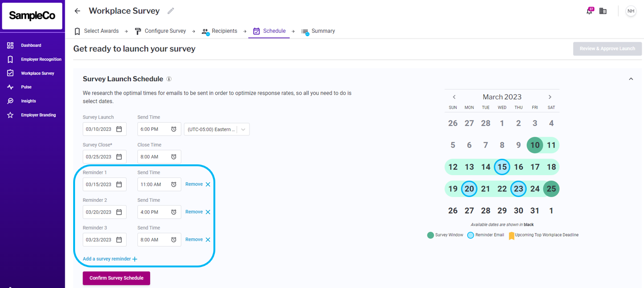Screen dimensions: 644x288
Task: Select date 25 on the March calendar
Action: (x=551, y=188)
